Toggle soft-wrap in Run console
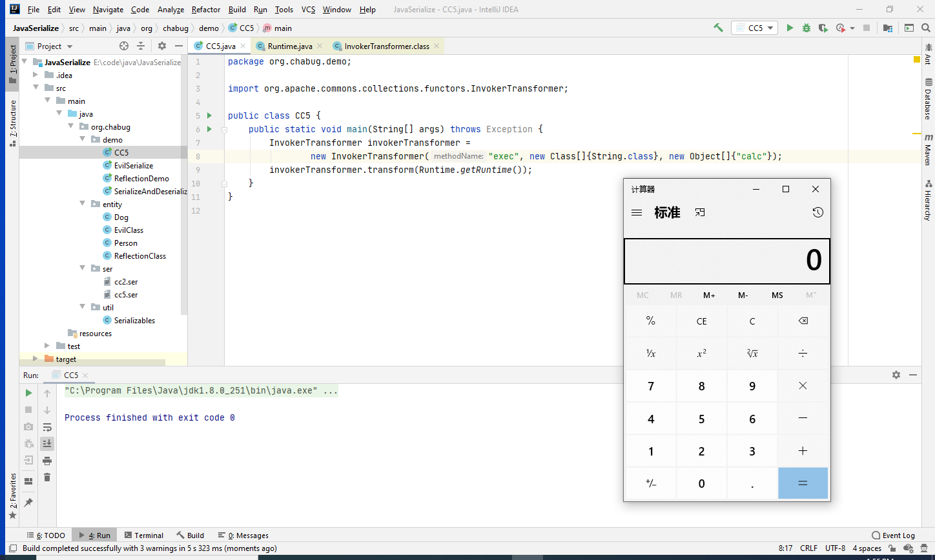Viewport: 935px width, 560px height. [47, 426]
